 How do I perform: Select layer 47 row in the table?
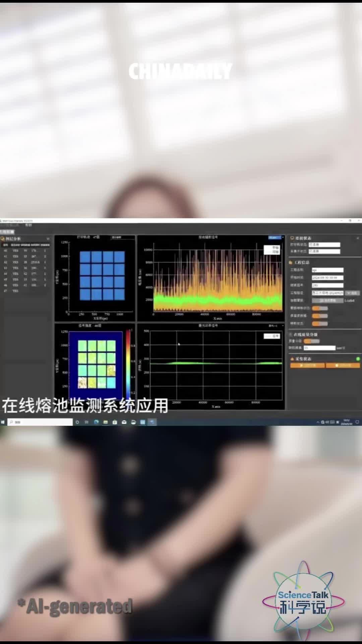(x=25, y=291)
